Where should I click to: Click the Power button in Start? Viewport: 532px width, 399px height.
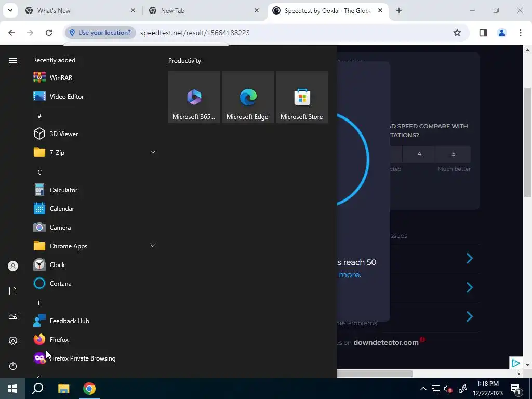(13, 366)
